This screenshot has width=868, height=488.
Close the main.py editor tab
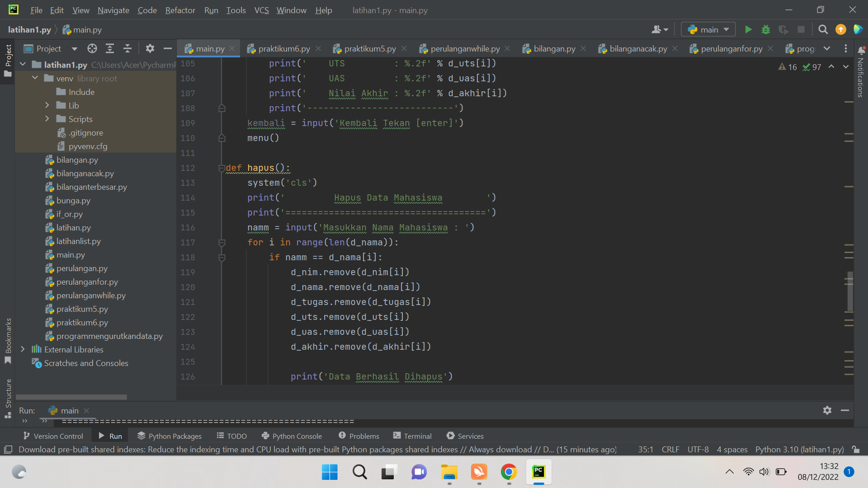pos(232,49)
